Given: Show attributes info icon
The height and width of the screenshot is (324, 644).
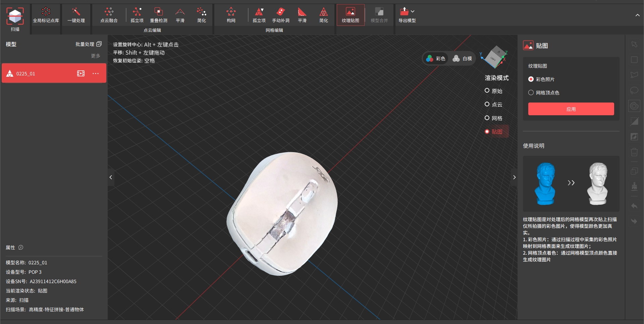Looking at the screenshot, I should coord(21,247).
